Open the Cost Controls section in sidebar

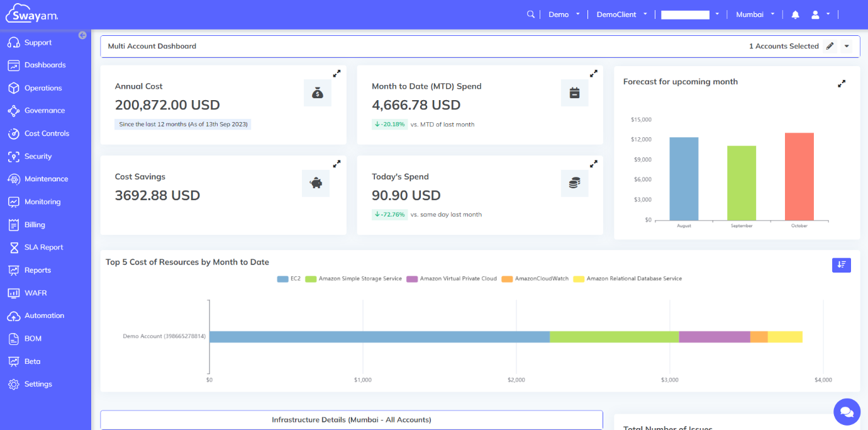pyautogui.click(x=47, y=133)
